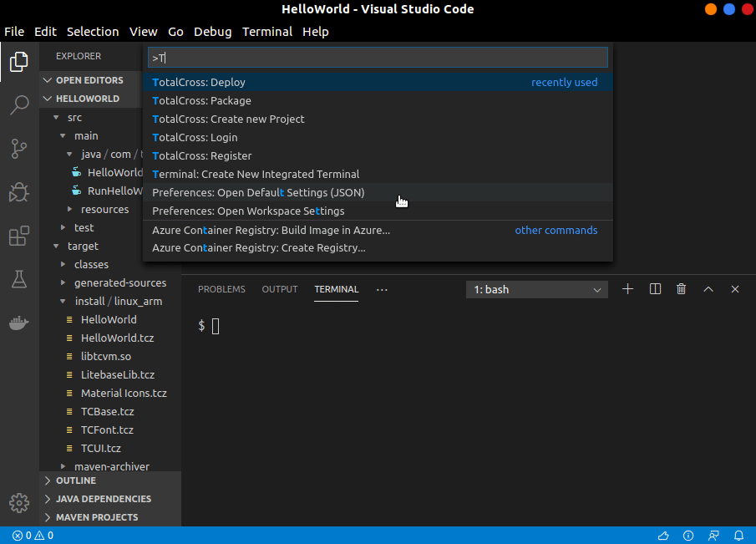Select TCFont.tcz file

point(110,430)
